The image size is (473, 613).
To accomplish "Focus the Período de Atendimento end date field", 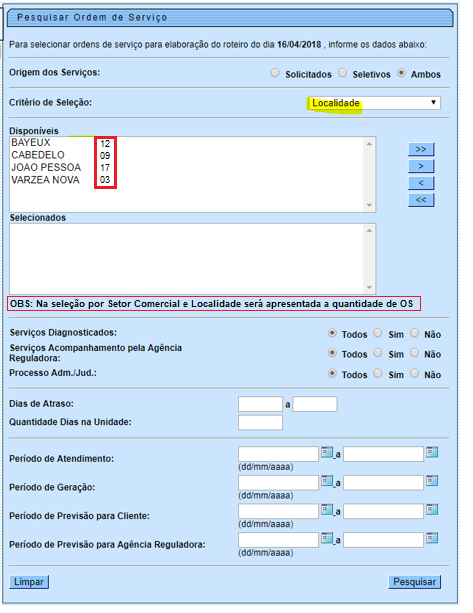I will (383, 454).
